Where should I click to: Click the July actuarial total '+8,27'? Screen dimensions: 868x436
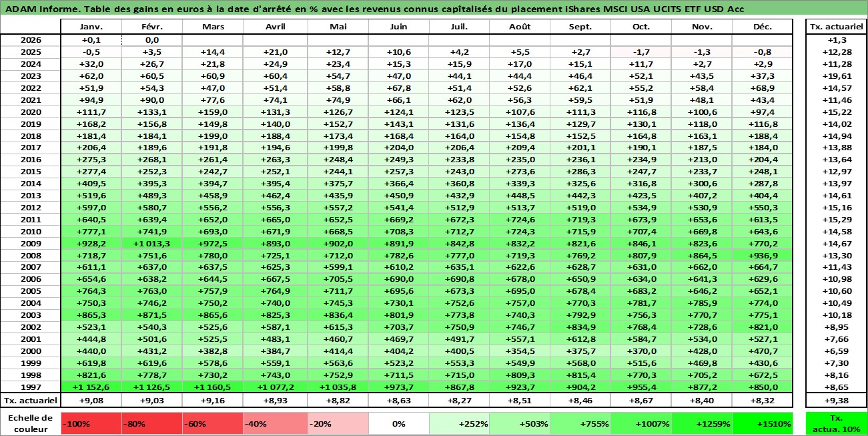click(459, 401)
